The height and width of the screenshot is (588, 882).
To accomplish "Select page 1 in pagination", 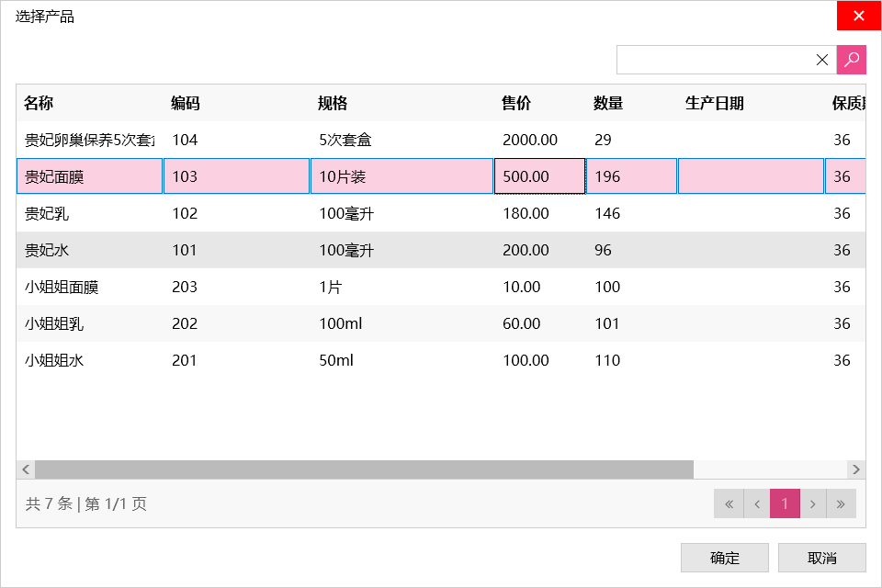I will click(785, 503).
